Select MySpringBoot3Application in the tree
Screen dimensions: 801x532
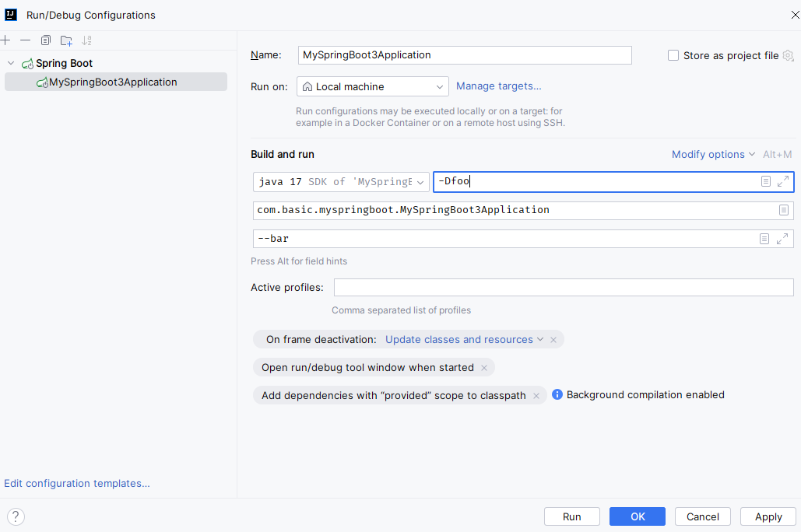point(116,82)
